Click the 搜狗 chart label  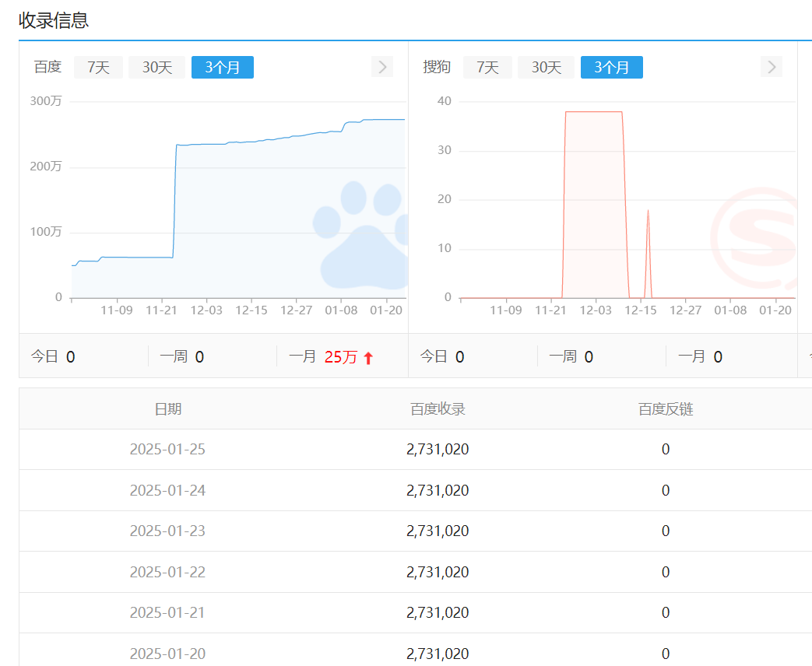click(437, 67)
